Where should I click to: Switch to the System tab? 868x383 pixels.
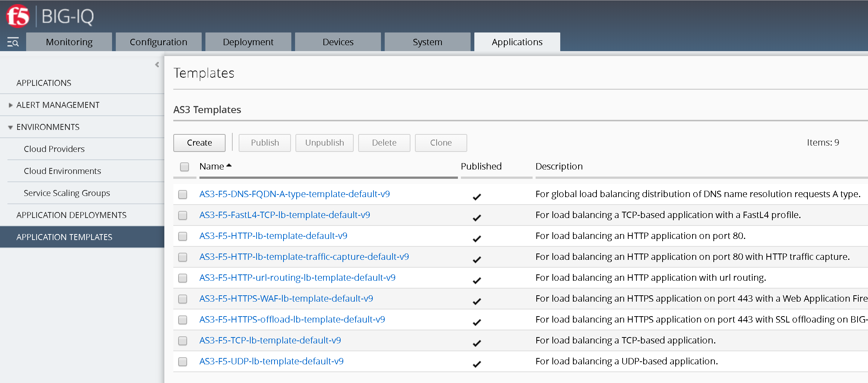click(427, 42)
